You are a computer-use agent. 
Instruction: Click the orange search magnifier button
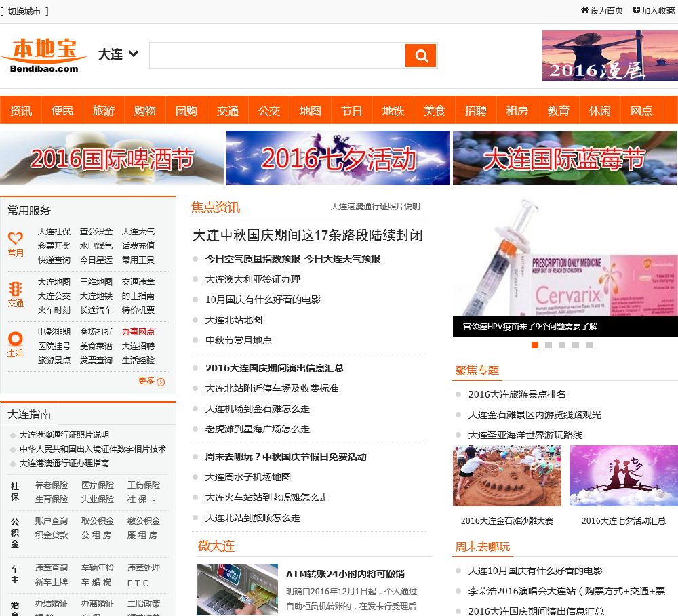coord(420,56)
